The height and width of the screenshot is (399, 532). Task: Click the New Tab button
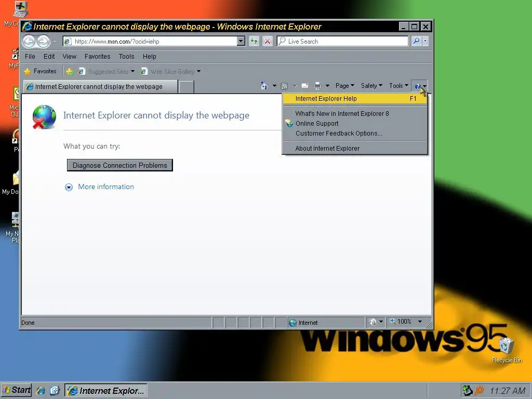tap(187, 87)
